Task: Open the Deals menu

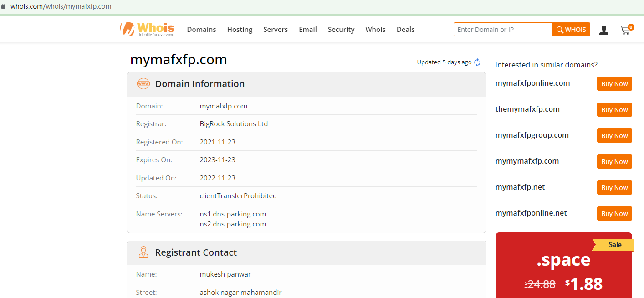Action: tap(405, 30)
